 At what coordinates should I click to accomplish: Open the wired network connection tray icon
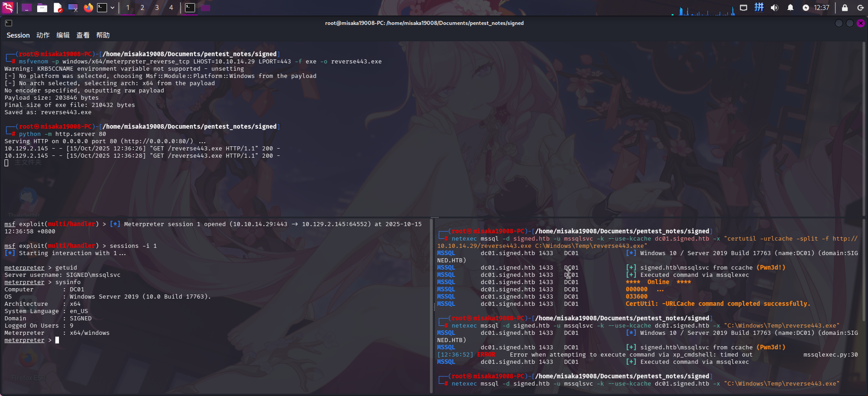(x=743, y=8)
